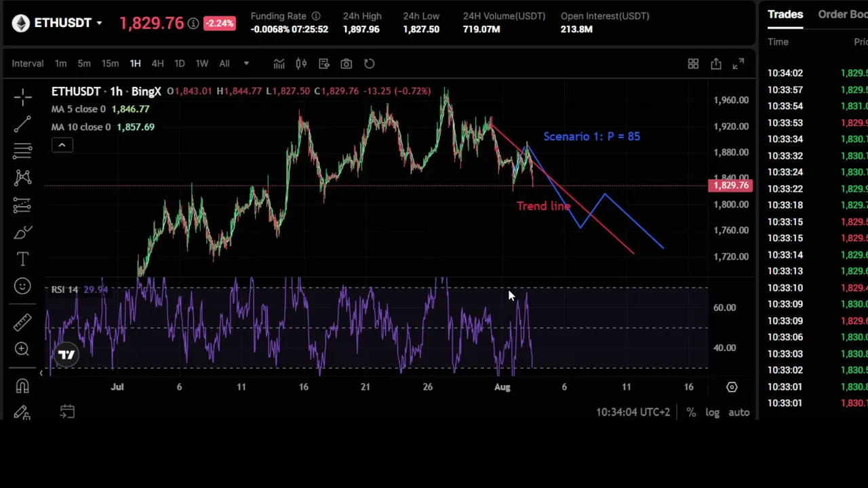This screenshot has height=488, width=868.
Task: Select the brush drawing tool
Action: pos(22,232)
